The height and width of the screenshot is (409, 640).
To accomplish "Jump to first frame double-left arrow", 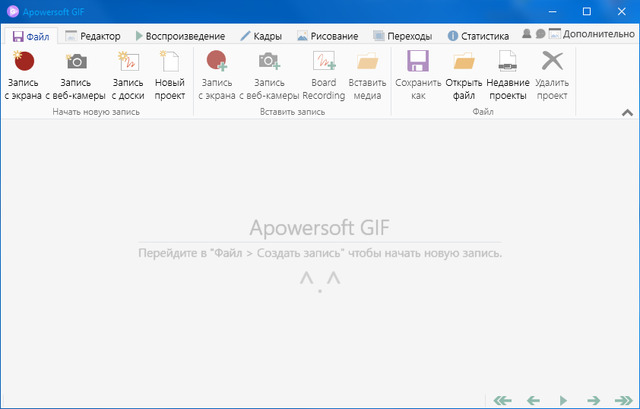I will point(502,400).
